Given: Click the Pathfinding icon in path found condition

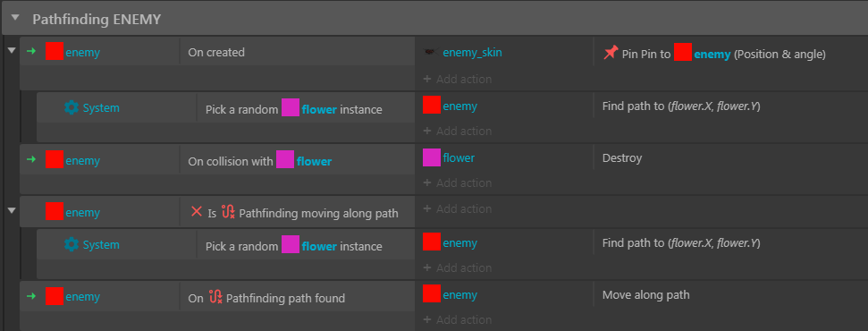Looking at the screenshot, I should (215, 297).
